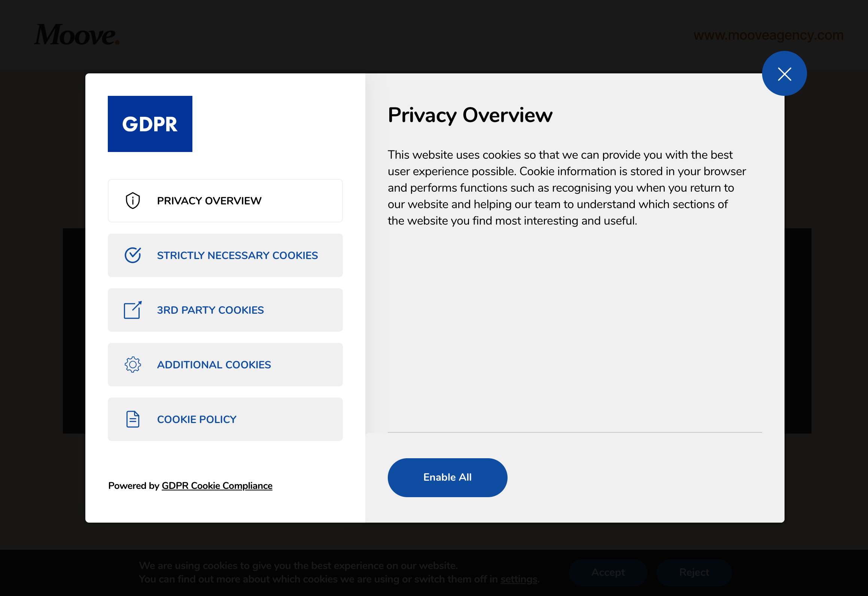868x596 pixels.
Task: Expand the Additional Cookies section
Action: [x=225, y=364]
